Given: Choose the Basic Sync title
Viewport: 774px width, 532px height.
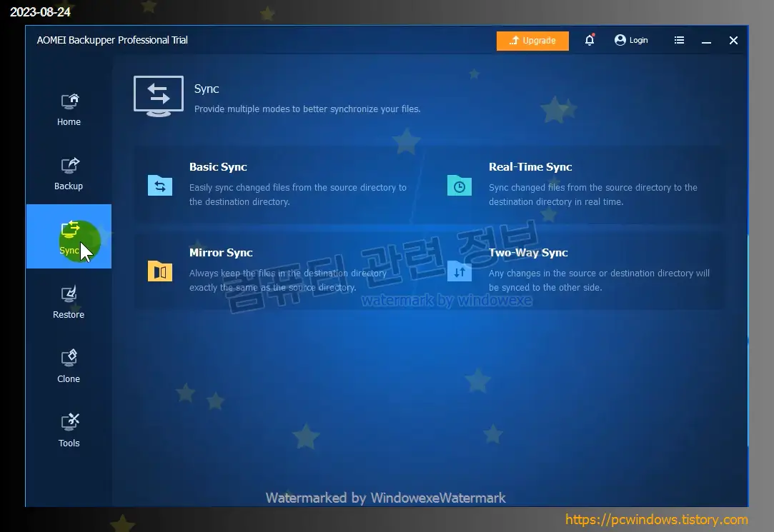Looking at the screenshot, I should pos(218,166).
